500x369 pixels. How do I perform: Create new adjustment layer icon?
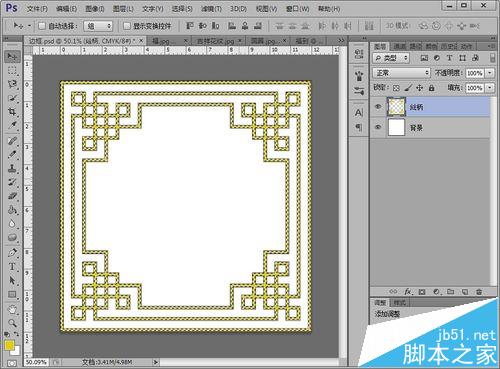pos(436,292)
